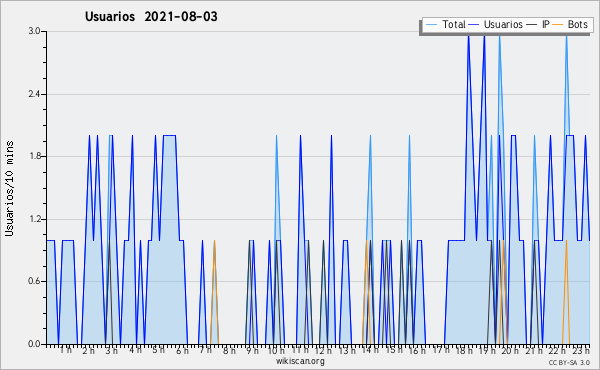600x370 pixels.
Task: Click the 'Usuarios/10 mins' y-axis label
Action: (x=9, y=189)
